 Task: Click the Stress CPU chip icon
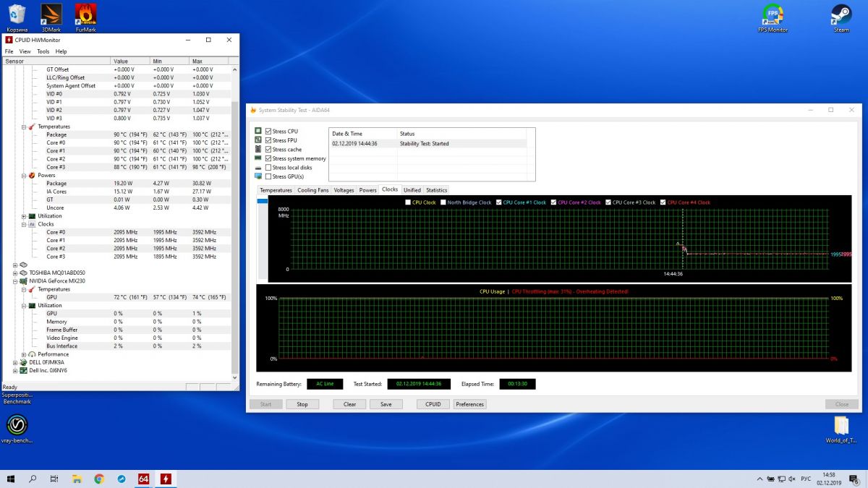pos(258,131)
